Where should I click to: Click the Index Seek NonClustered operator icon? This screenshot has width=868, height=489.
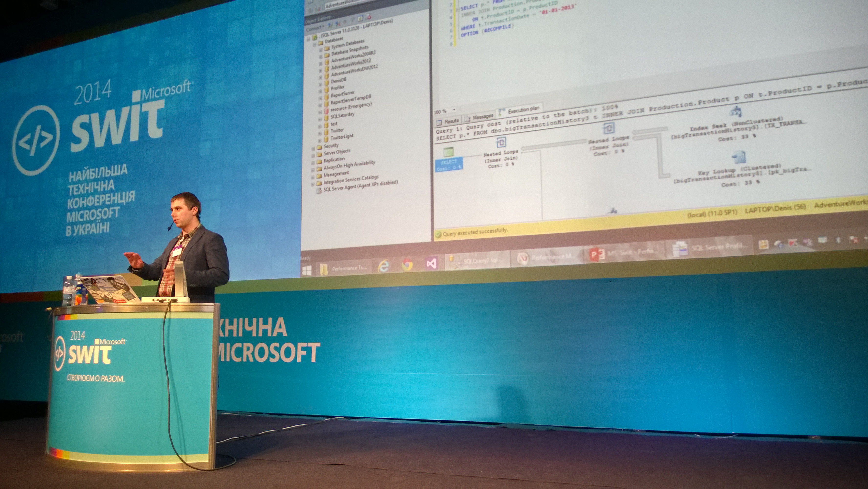coord(736,112)
